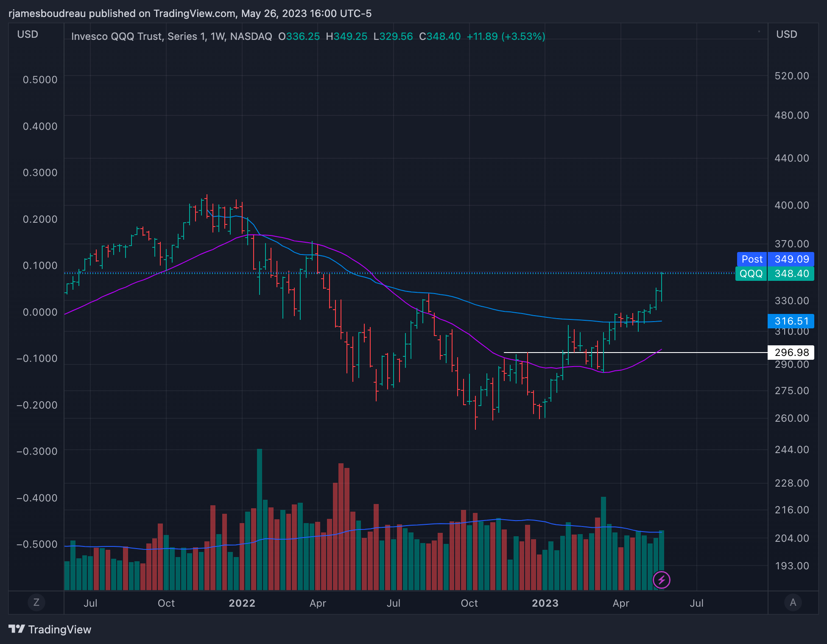Viewport: 827px width, 644px height.
Task: Click the +11.89 (+3.53%) change value
Action: (506, 36)
